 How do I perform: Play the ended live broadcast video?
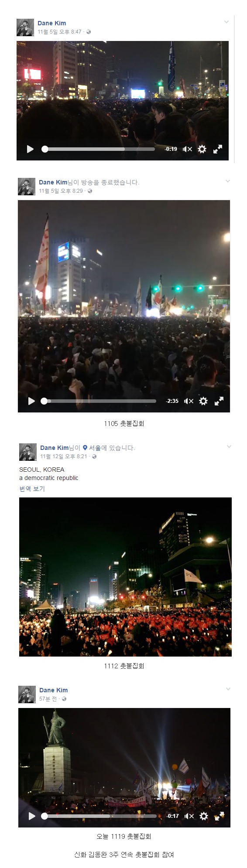pyautogui.click(x=31, y=401)
